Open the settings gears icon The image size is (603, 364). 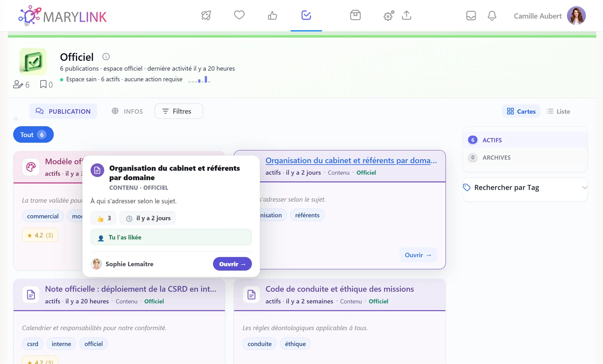click(389, 15)
